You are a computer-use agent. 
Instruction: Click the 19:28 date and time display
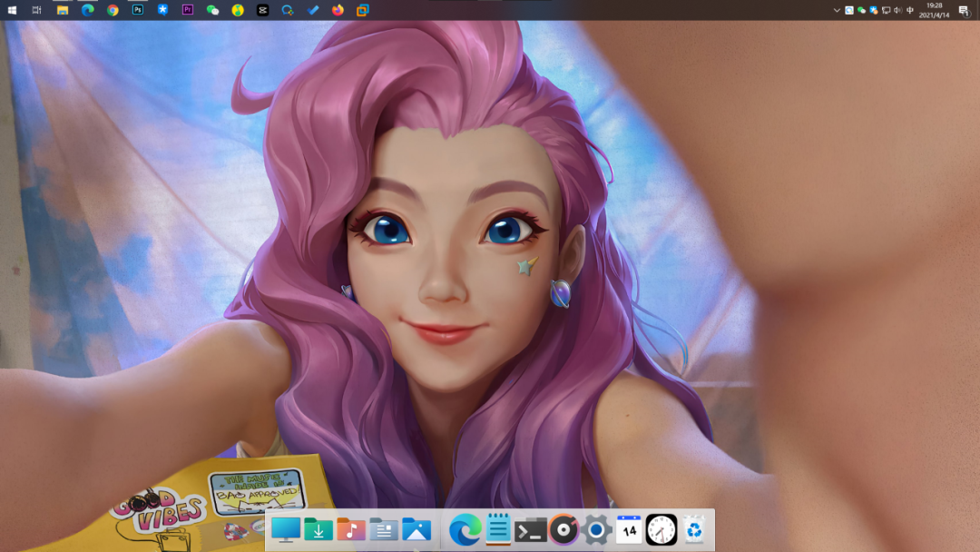click(934, 10)
